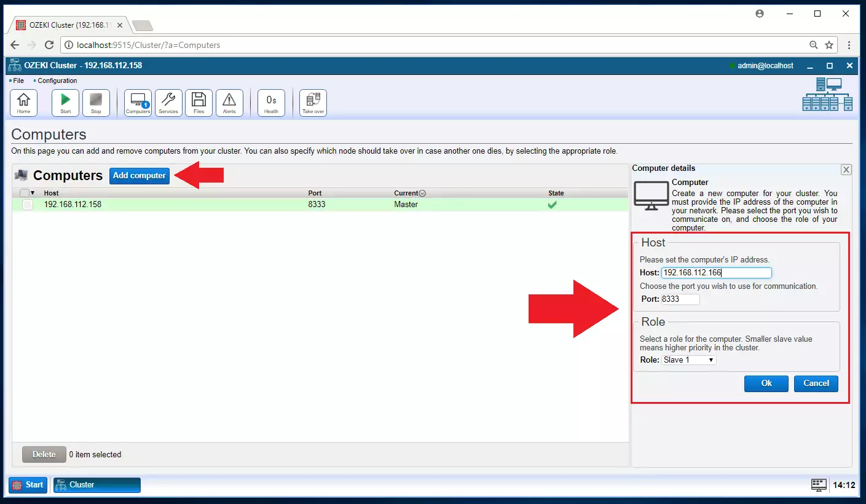
Task: Select the Port column header
Action: pyautogui.click(x=315, y=193)
